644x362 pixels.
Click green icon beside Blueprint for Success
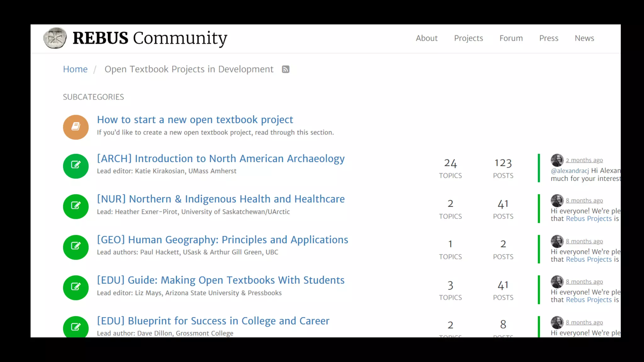pyautogui.click(x=76, y=326)
